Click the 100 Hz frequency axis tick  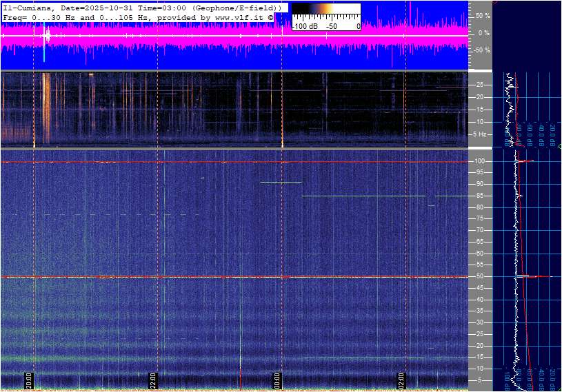(x=480, y=161)
